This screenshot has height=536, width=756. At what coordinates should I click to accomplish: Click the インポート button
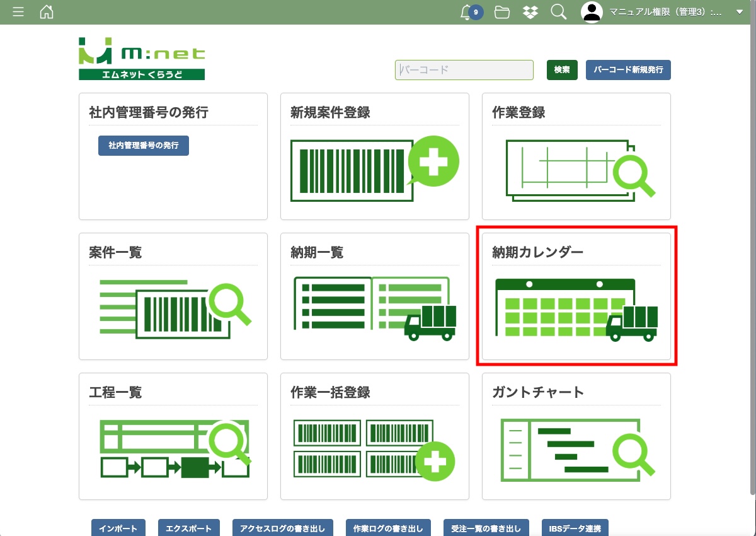118,528
